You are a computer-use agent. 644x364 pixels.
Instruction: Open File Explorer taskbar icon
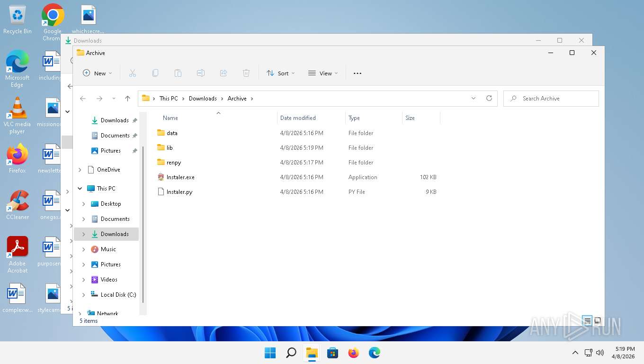[312, 353]
